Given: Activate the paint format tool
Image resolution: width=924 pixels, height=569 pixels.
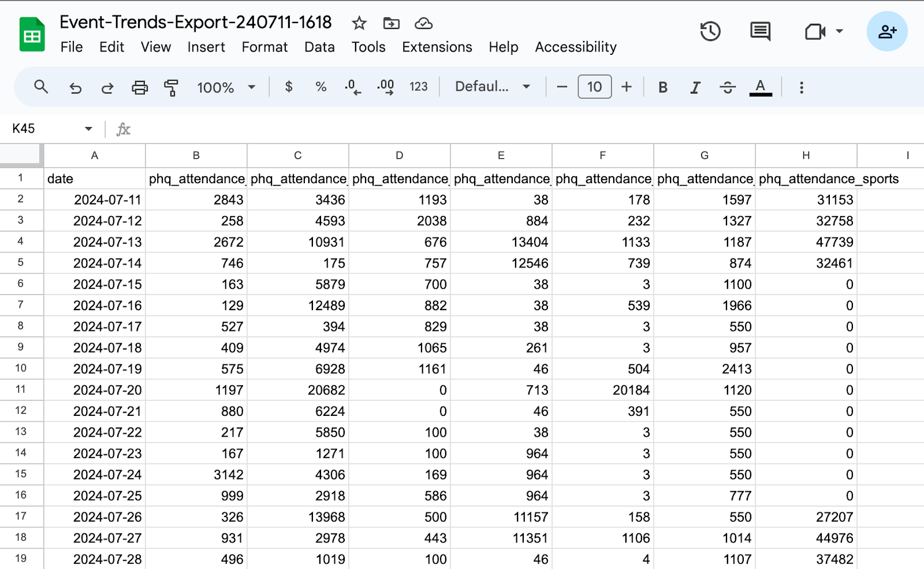Looking at the screenshot, I should point(172,88).
